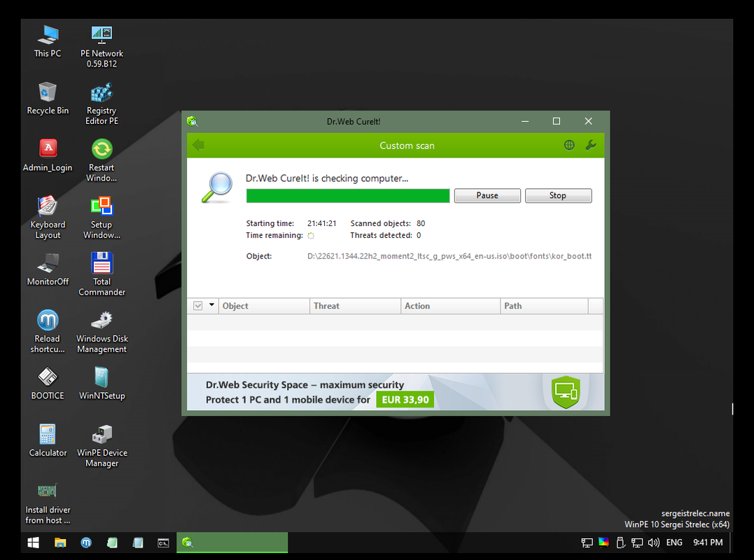Sort results by Object column

(x=264, y=306)
